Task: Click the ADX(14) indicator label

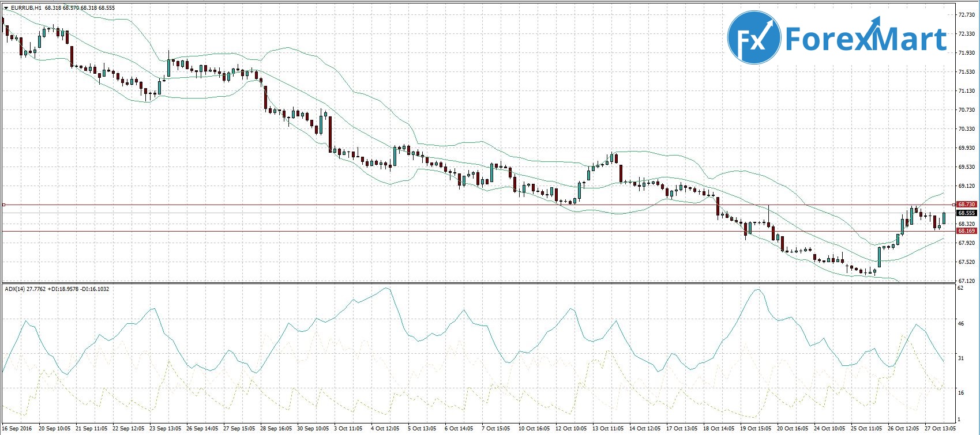Action: click(x=15, y=289)
